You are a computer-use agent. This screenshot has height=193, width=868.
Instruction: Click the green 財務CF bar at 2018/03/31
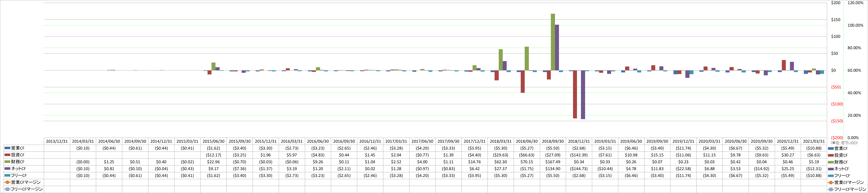coord(501,60)
